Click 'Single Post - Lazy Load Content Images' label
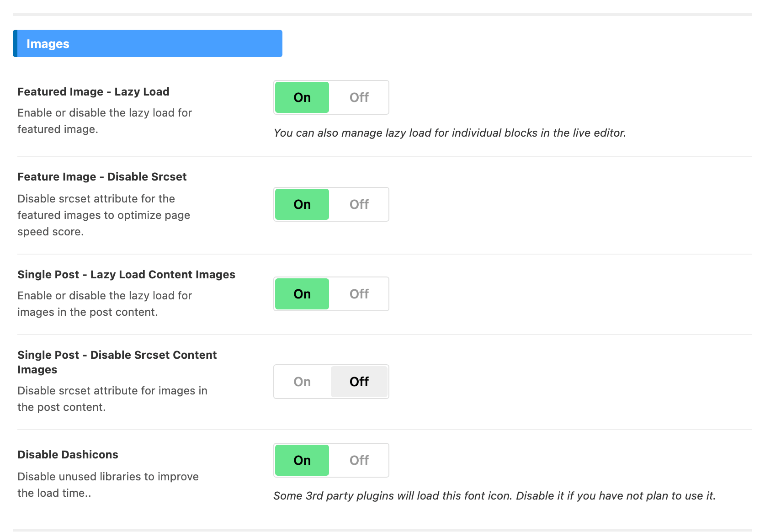The image size is (765, 532). pyautogui.click(x=126, y=275)
